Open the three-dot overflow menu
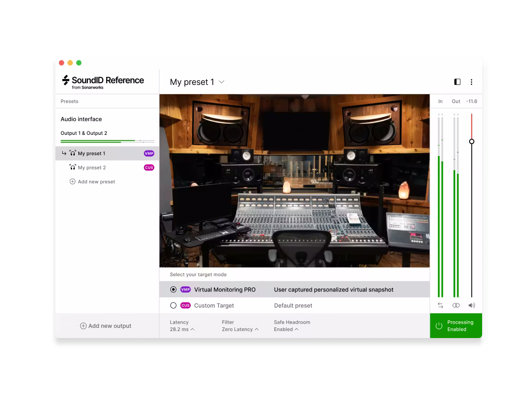Viewport: 532px width, 399px height. click(472, 82)
